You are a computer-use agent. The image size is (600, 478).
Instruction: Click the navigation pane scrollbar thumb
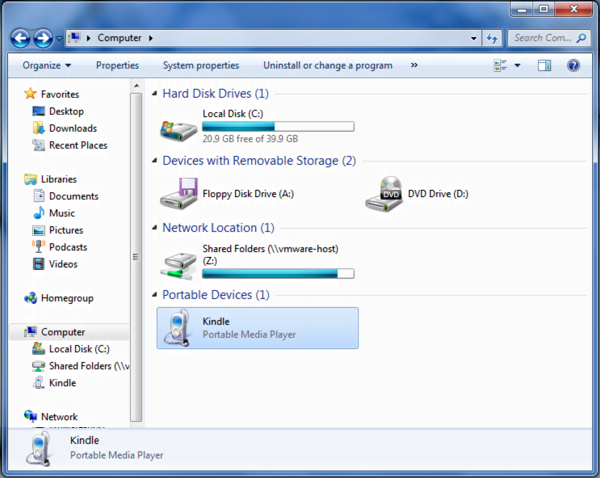pos(136,257)
